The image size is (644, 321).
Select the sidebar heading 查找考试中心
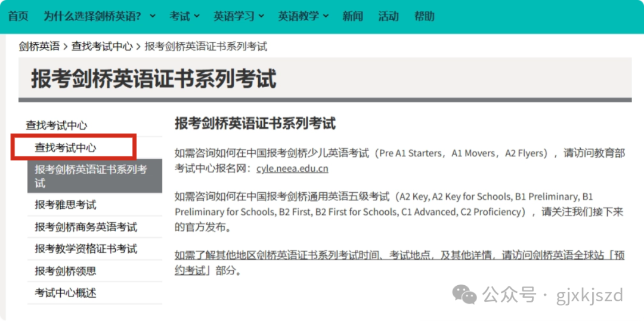(57, 125)
